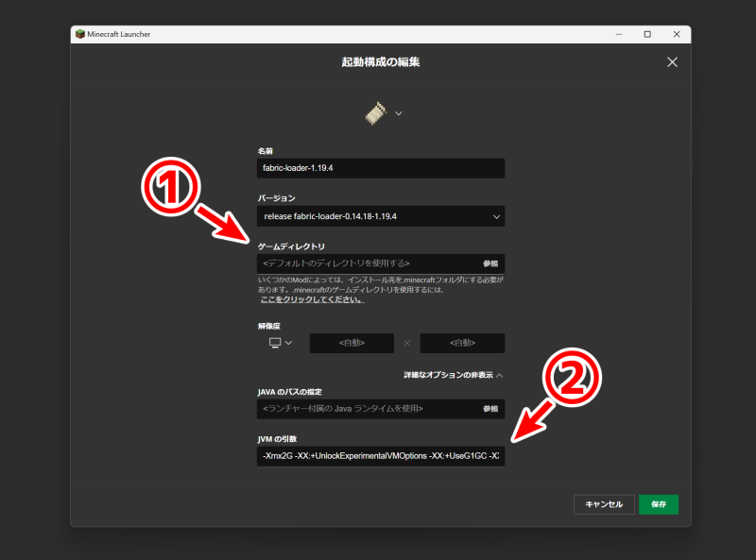The height and width of the screenshot is (560, 756).
Task: Click the 解像度 label
Action: 268,326
